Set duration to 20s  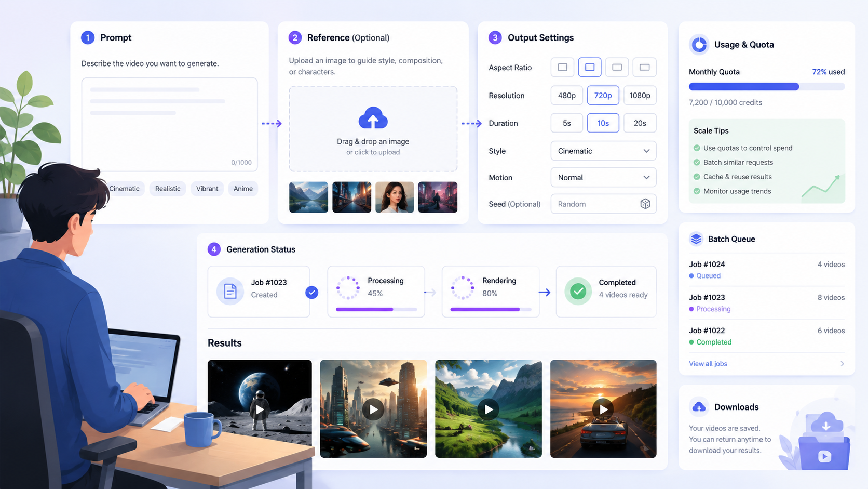[640, 123]
